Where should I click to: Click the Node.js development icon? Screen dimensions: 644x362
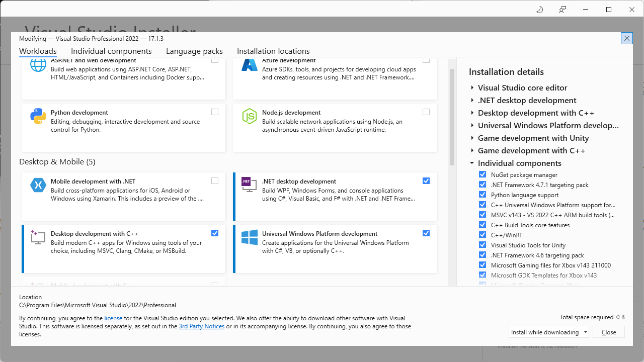250,116
